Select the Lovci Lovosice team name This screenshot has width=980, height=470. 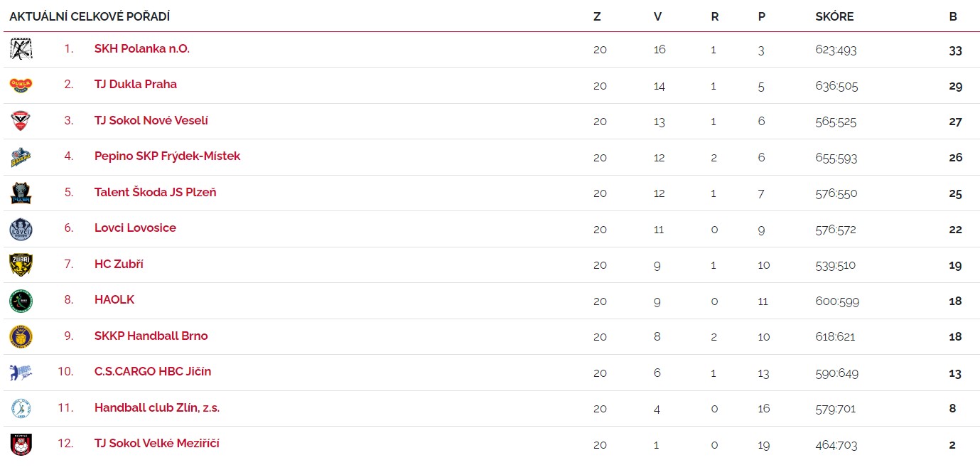[135, 228]
